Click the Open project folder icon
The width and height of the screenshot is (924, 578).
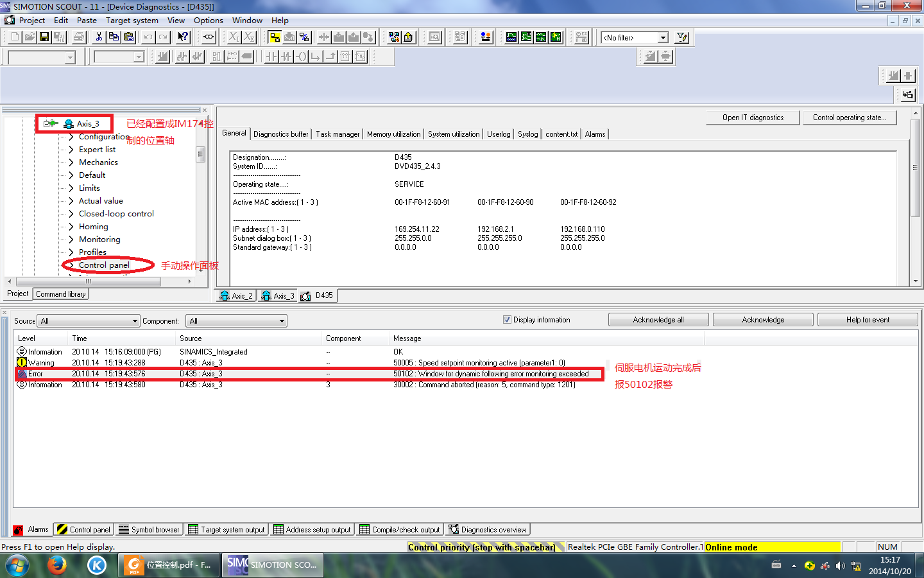30,37
